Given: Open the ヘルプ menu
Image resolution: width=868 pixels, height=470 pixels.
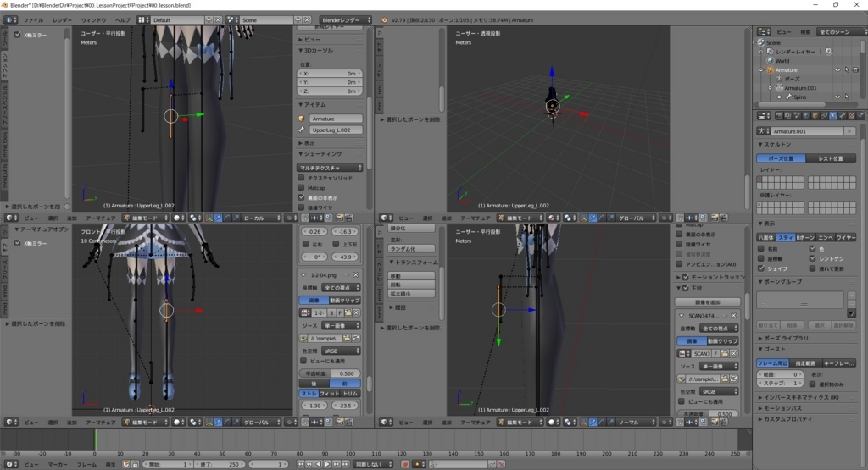Looking at the screenshot, I should (122, 20).
